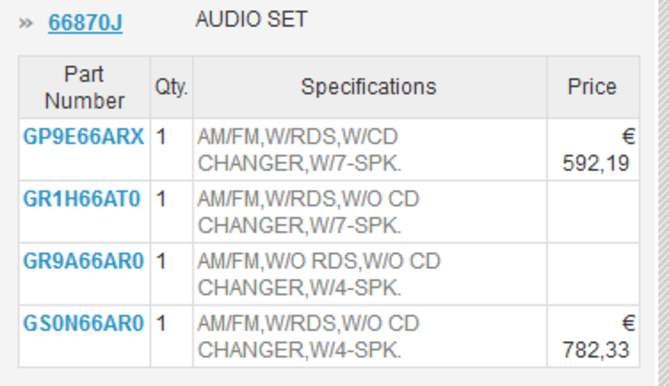
Task: Open part number GR9A66AR0
Action: (x=84, y=261)
